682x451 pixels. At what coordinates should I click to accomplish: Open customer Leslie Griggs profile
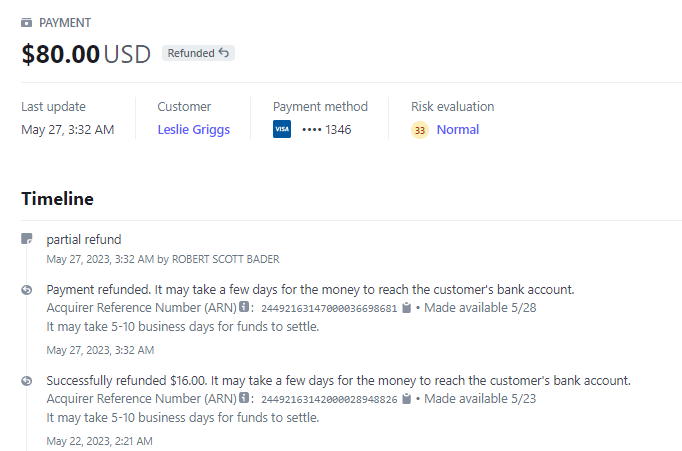(x=193, y=129)
